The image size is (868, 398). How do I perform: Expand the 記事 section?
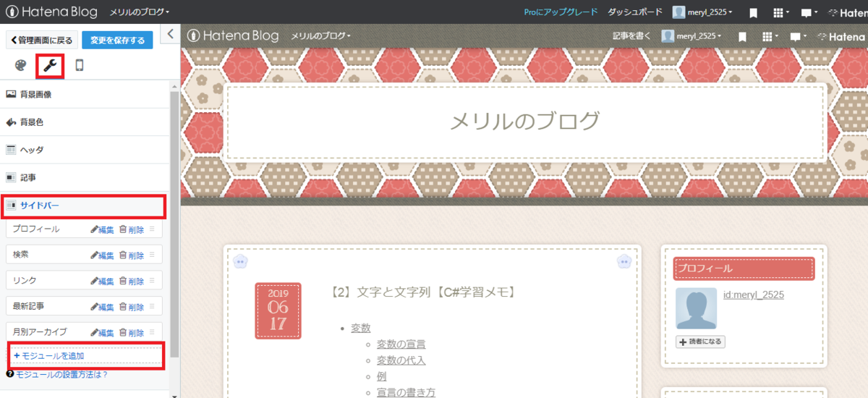pos(84,177)
